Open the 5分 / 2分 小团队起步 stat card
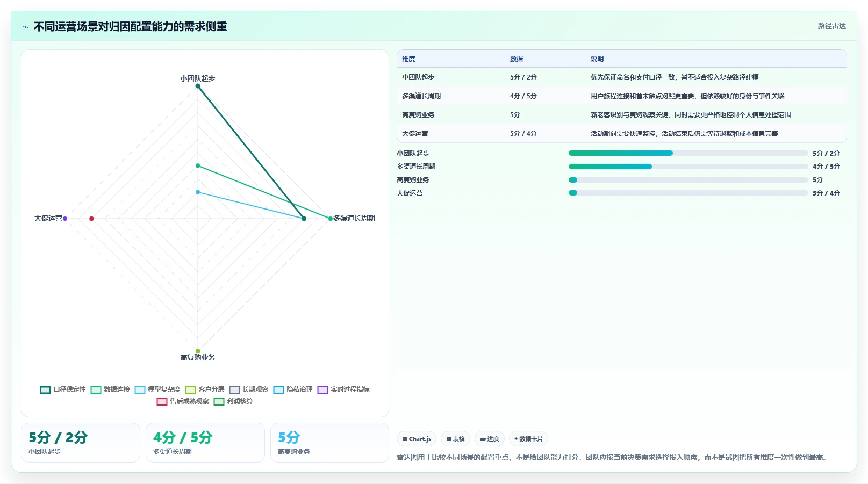 coord(81,443)
